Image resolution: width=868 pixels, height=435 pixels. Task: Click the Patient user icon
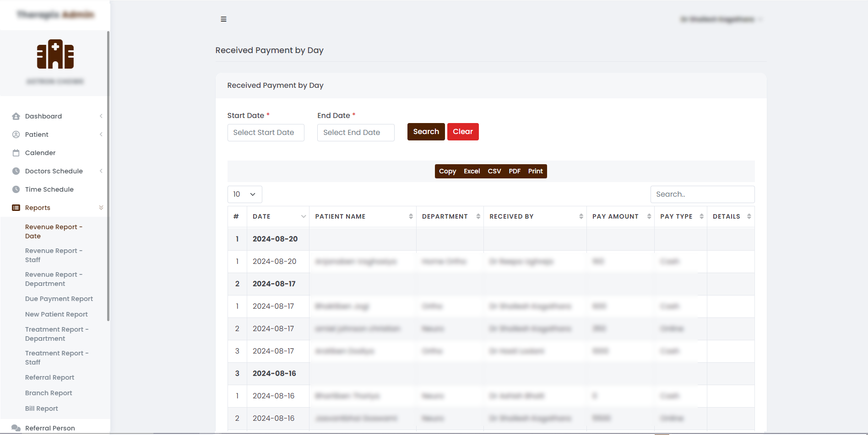tap(16, 134)
